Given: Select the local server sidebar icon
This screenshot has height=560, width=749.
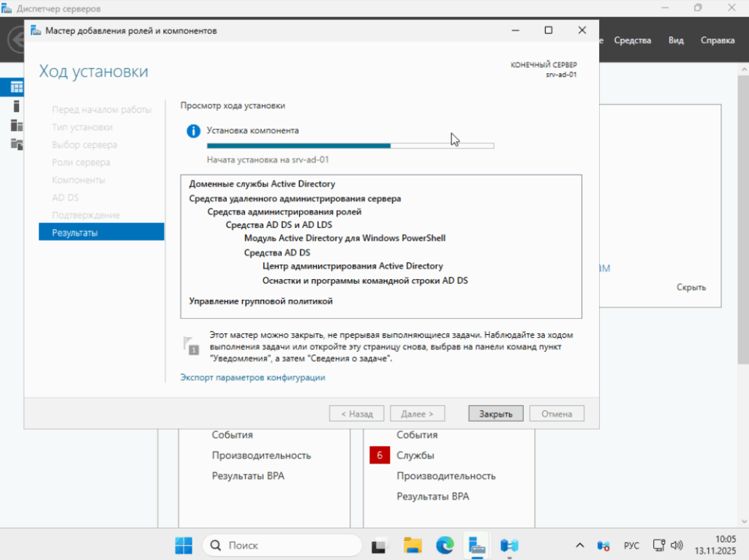Looking at the screenshot, I should tap(16, 106).
